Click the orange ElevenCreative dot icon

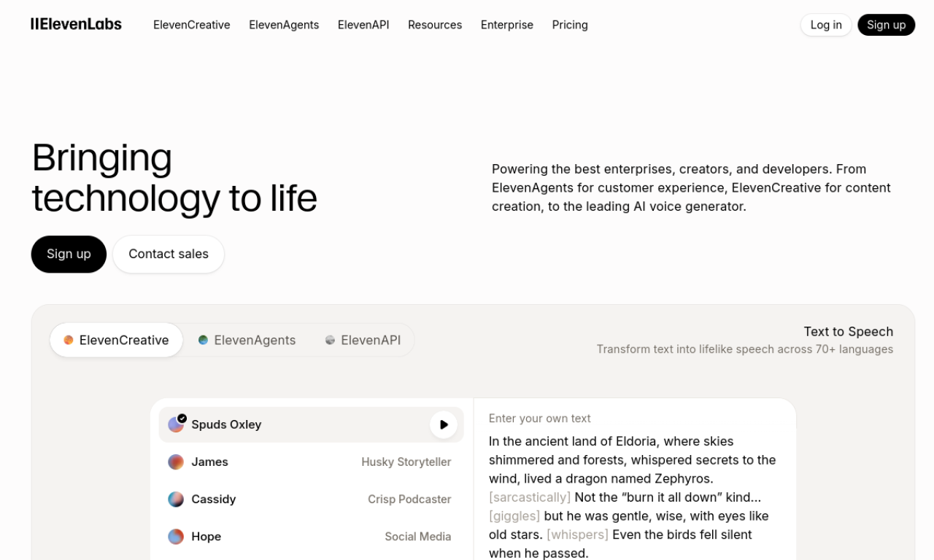[68, 339]
